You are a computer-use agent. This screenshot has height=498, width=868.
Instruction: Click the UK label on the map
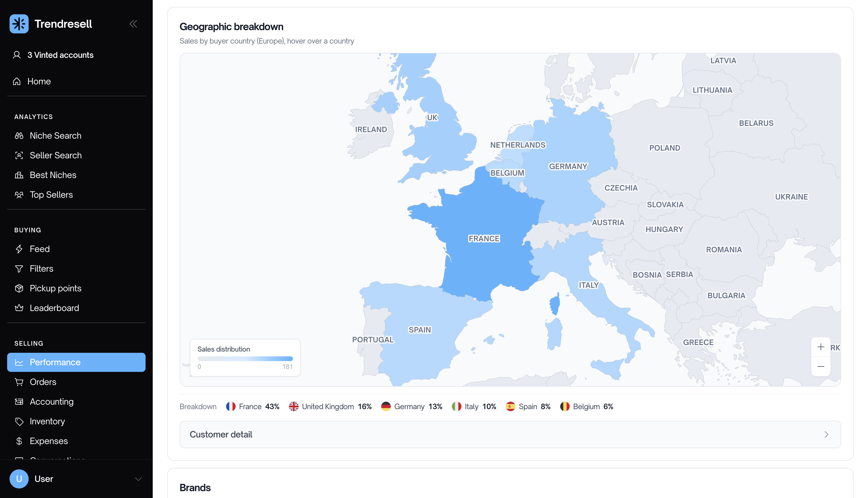(432, 118)
